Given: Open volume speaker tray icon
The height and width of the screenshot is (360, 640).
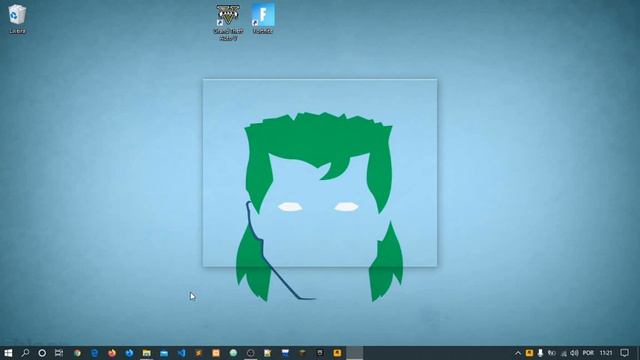Looking at the screenshot, I should click(x=574, y=353).
